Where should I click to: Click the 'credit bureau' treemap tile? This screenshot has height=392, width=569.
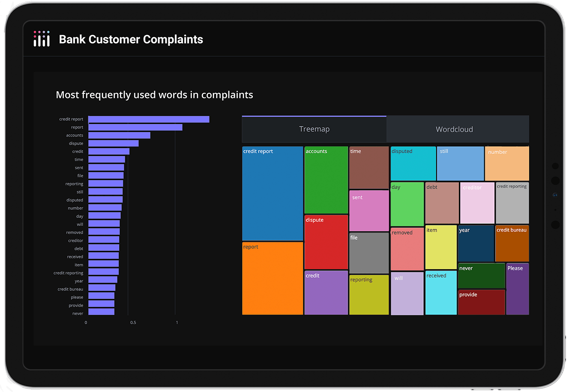pos(512,243)
